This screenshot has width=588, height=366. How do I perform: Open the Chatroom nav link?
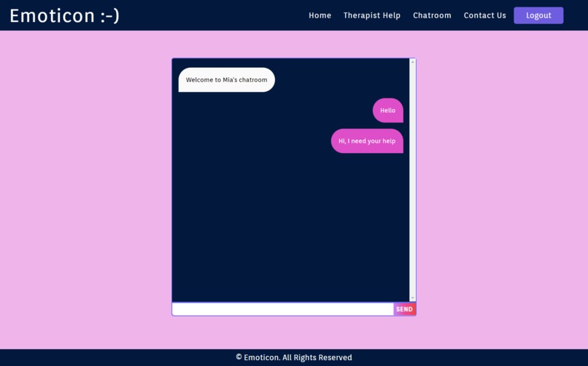click(432, 15)
